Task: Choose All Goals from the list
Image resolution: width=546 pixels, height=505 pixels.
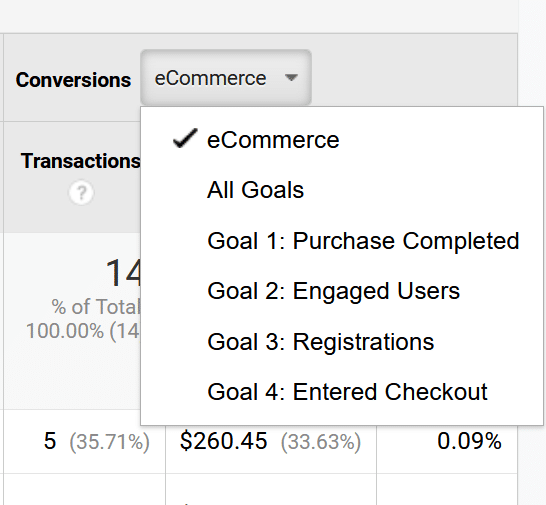Action: point(255,190)
